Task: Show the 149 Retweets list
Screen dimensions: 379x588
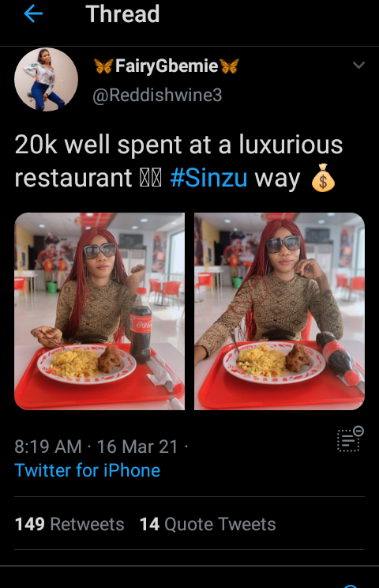Action: tap(69, 524)
